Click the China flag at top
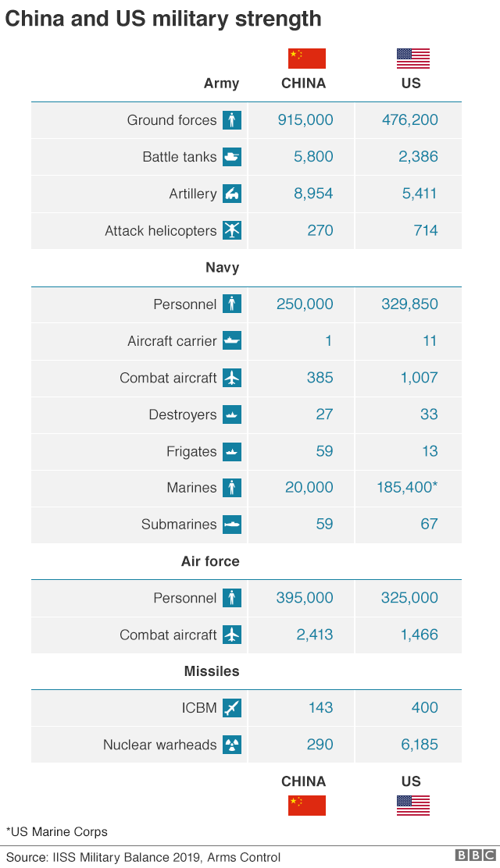 pyautogui.click(x=306, y=59)
